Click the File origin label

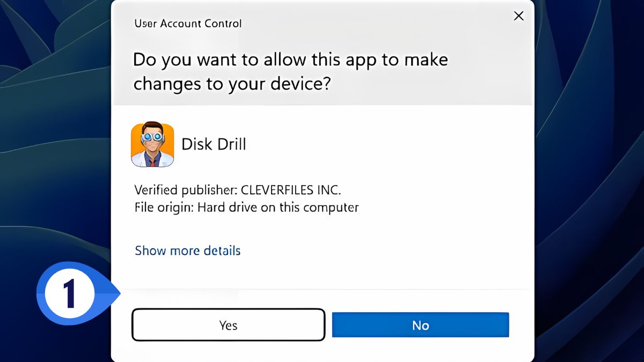coord(164,207)
